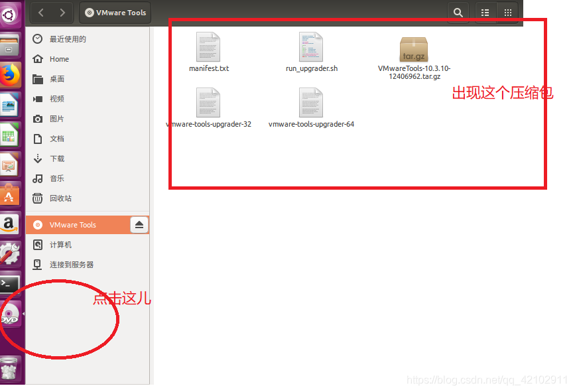Switch to list view

485,13
